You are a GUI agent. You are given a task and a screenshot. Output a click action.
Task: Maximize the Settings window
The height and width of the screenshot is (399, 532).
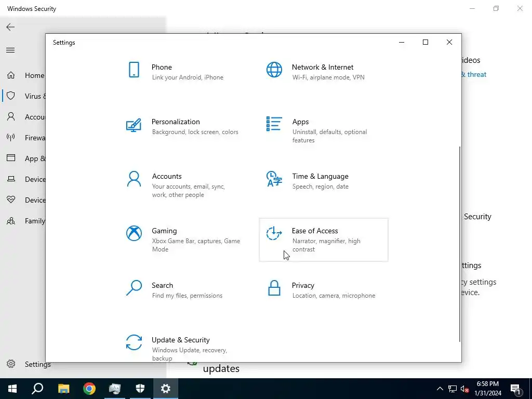(425, 42)
